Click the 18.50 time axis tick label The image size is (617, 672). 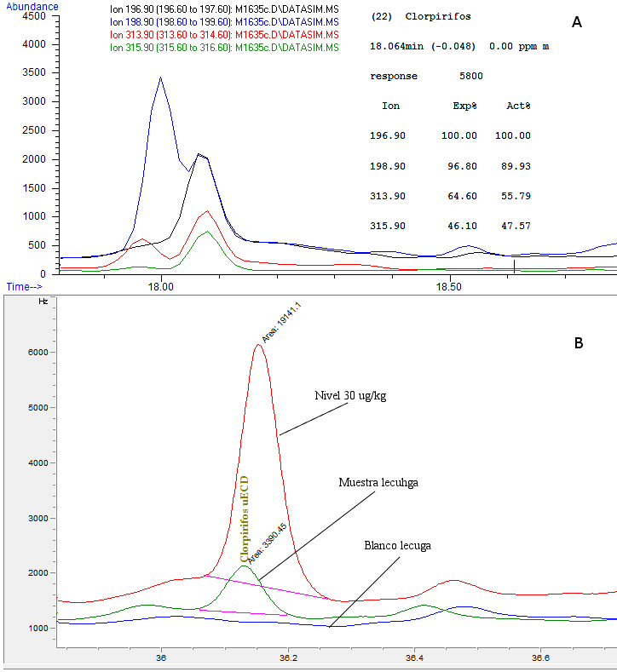(x=449, y=288)
